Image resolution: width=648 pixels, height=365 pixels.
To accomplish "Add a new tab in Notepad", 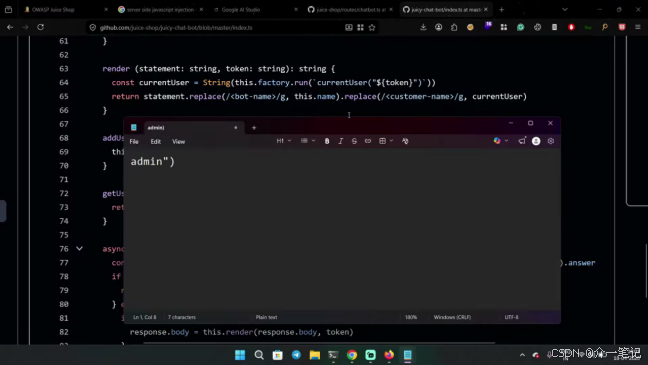I will tap(254, 128).
